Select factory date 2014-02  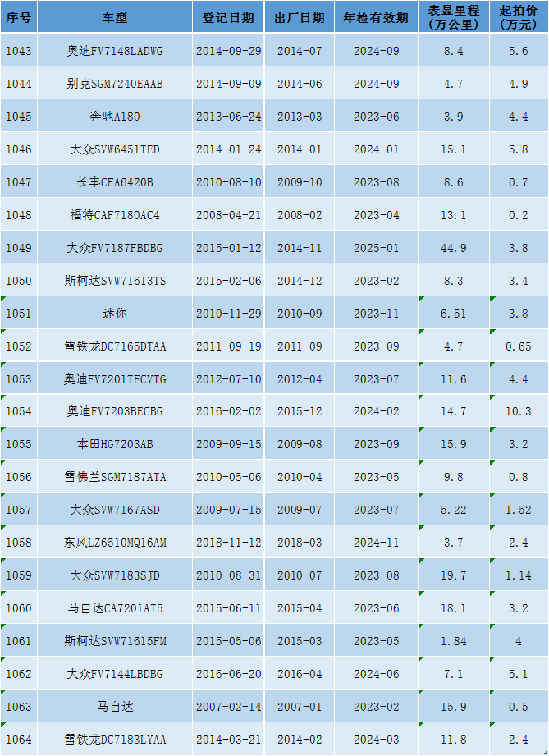300,739
